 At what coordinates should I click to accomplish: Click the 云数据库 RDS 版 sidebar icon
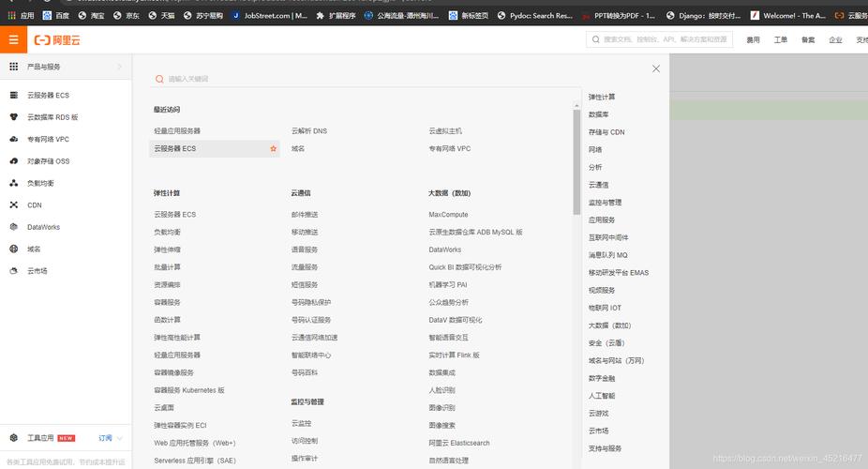click(14, 117)
